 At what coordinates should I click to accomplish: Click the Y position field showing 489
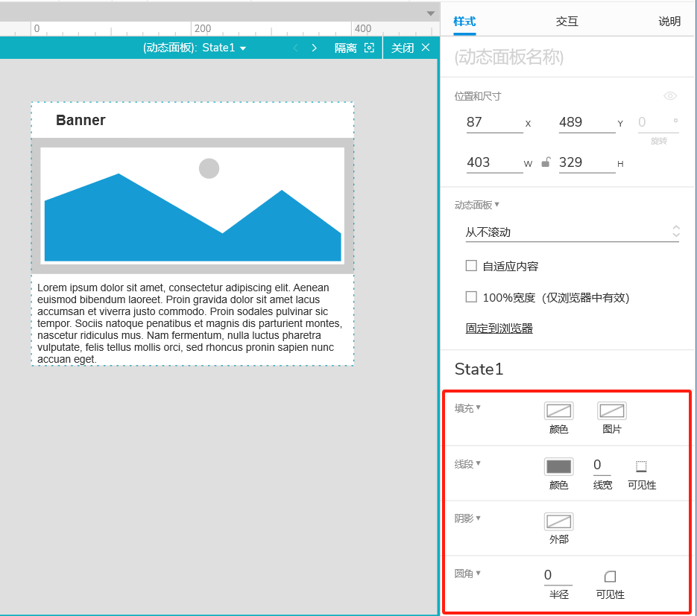(587, 122)
